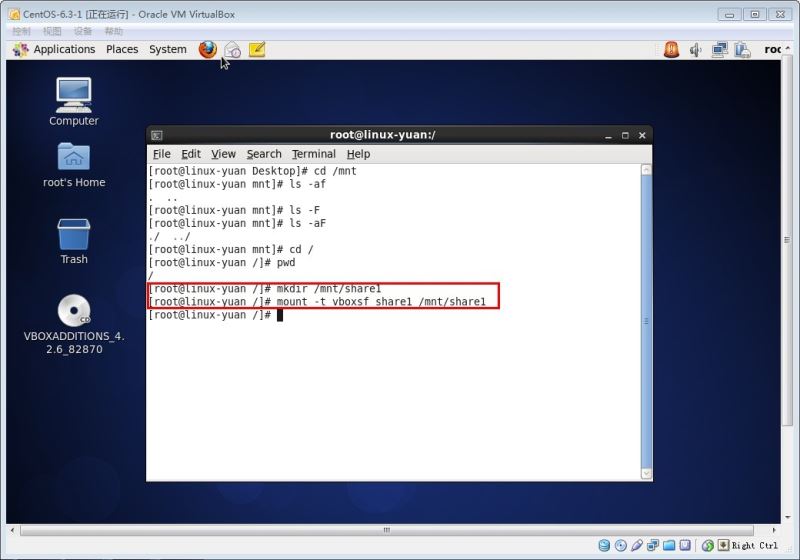Launch Firefox from the top panel
This screenshot has width=800, height=560.
tap(207, 49)
